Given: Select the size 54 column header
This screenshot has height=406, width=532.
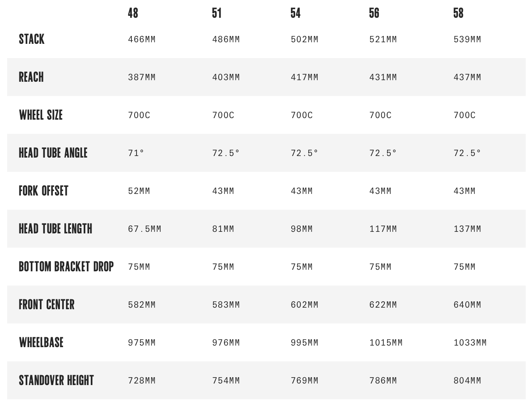Looking at the screenshot, I should point(296,13).
